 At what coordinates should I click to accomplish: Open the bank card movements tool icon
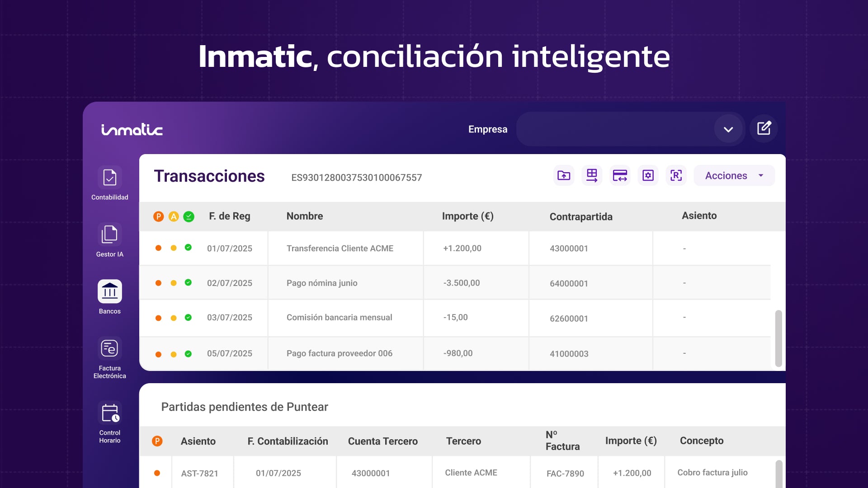tap(620, 175)
